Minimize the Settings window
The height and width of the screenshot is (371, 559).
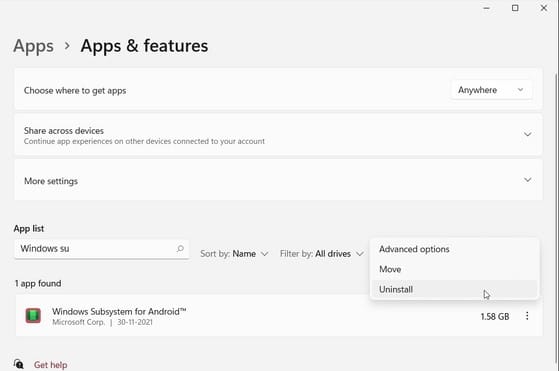point(487,8)
